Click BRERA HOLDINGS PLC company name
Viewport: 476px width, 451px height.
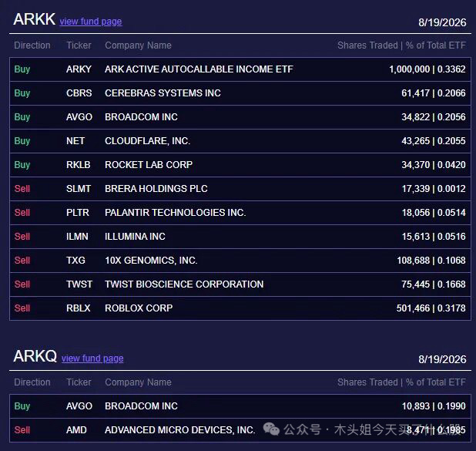156,189
